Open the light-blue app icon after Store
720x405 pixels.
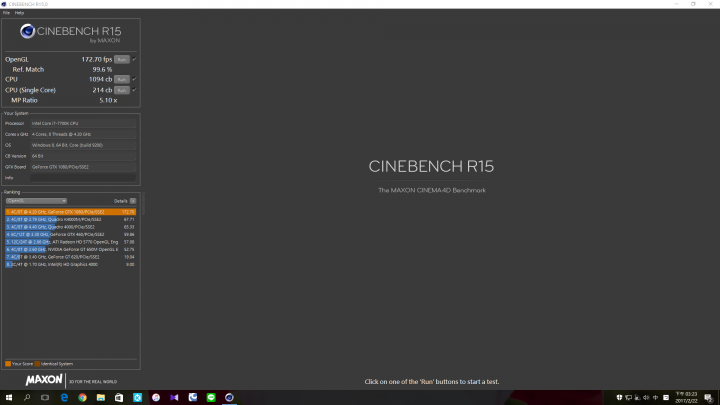click(x=137, y=398)
